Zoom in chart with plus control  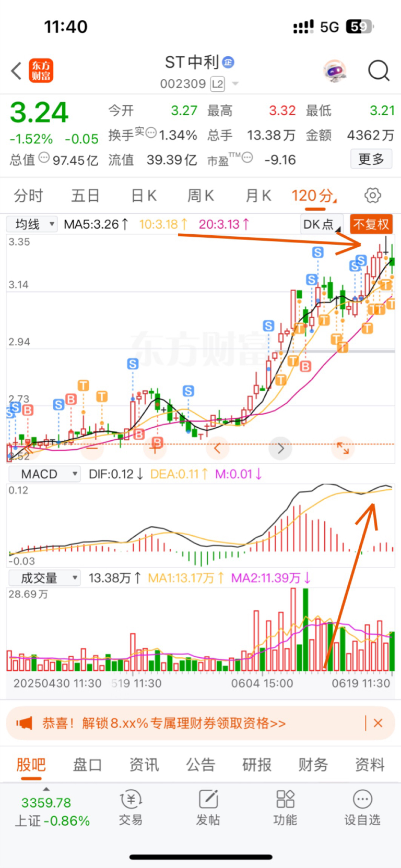156,448
